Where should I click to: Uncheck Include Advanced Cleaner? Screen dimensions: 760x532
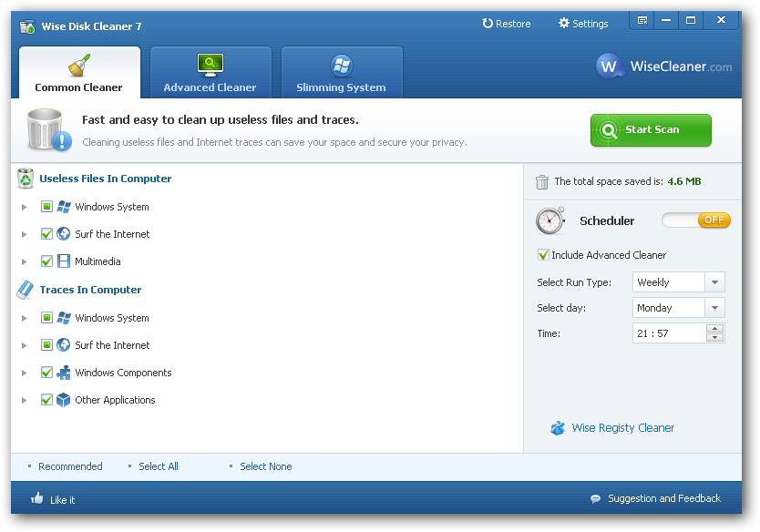(543, 255)
